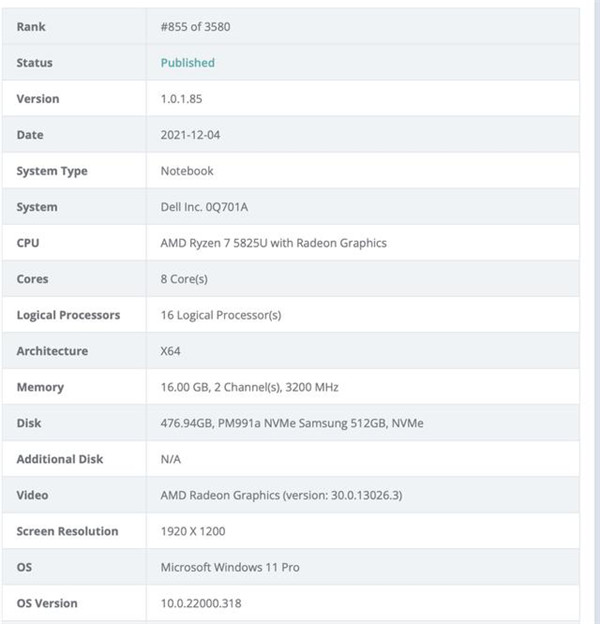Screen dimensions: 600x624
Task: Click the date value 2021-12-04
Action: (x=190, y=134)
